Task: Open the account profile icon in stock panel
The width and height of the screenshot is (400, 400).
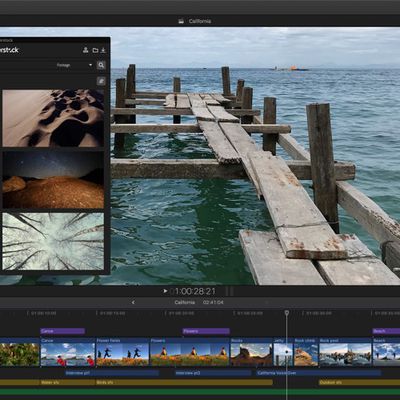Action: (x=86, y=50)
